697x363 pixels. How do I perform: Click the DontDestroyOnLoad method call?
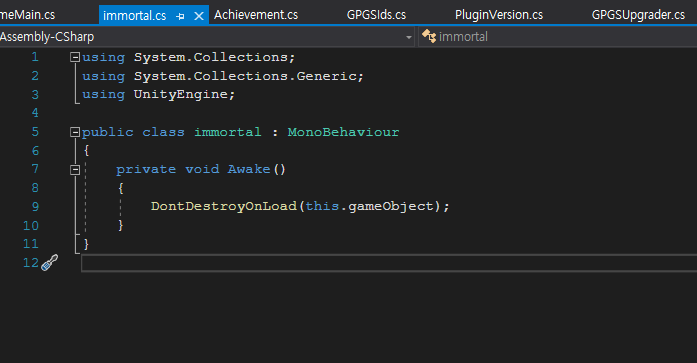click(x=224, y=207)
